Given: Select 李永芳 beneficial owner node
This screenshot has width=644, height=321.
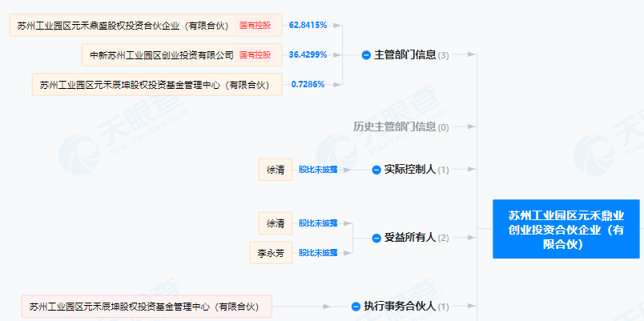Looking at the screenshot, I should coord(270,253).
